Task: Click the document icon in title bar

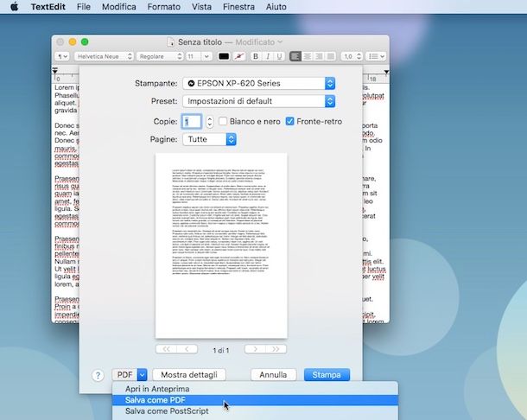Action: click(x=171, y=42)
